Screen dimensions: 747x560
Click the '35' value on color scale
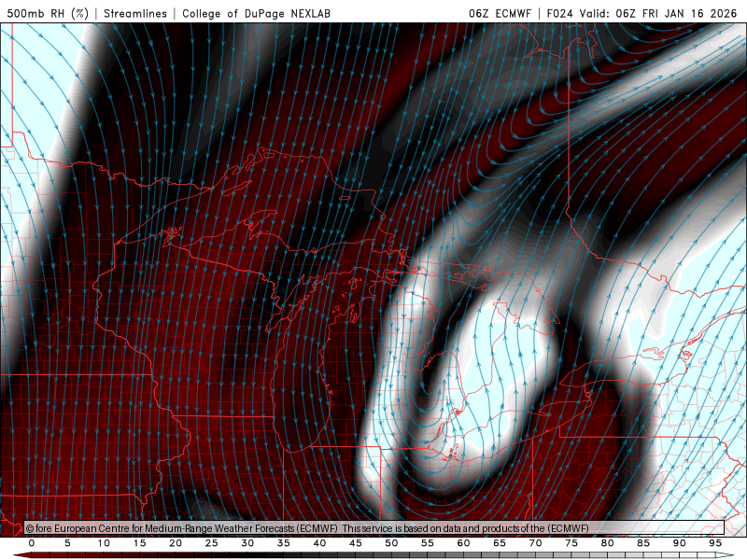284,543
